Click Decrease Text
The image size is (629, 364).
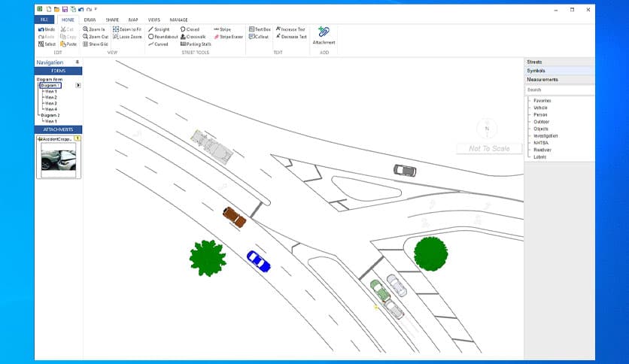(x=291, y=37)
